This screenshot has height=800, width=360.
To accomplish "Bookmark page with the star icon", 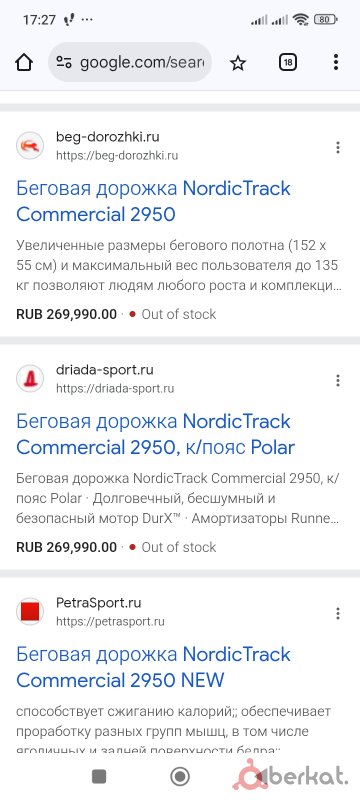I will (238, 63).
